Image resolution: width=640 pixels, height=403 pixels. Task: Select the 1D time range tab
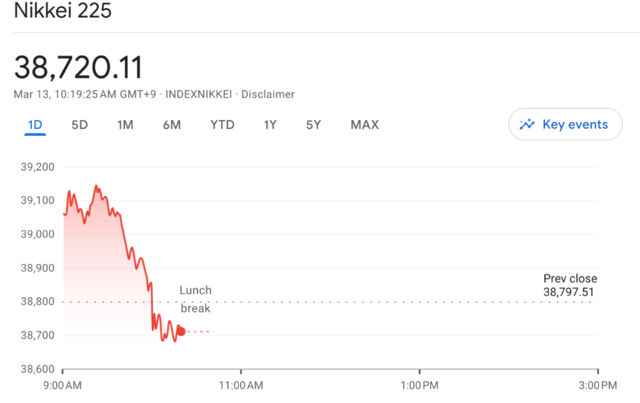coord(34,125)
